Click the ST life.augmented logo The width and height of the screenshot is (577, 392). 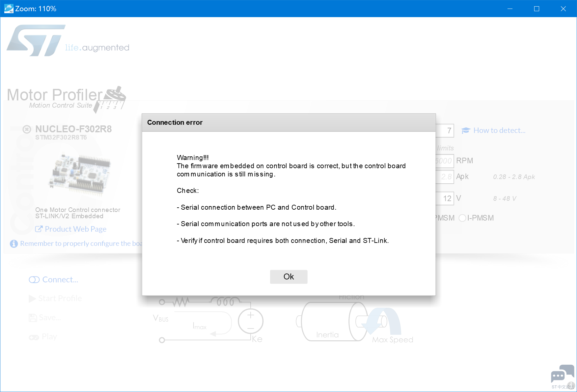68,41
